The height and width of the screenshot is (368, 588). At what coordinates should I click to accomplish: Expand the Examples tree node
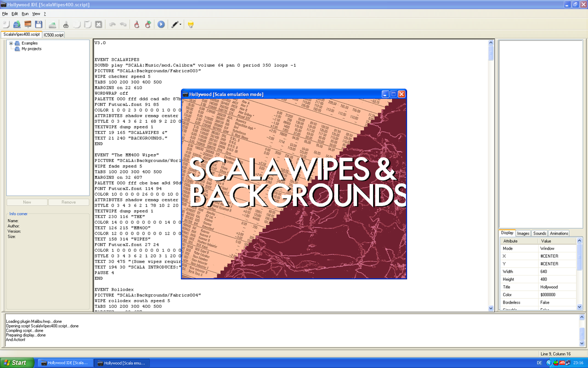pyautogui.click(x=11, y=43)
